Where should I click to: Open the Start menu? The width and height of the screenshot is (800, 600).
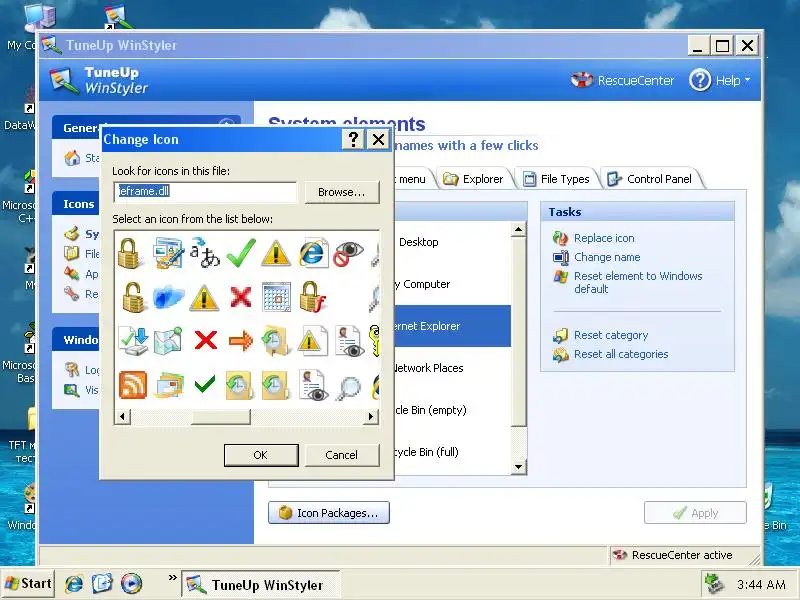tap(28, 584)
